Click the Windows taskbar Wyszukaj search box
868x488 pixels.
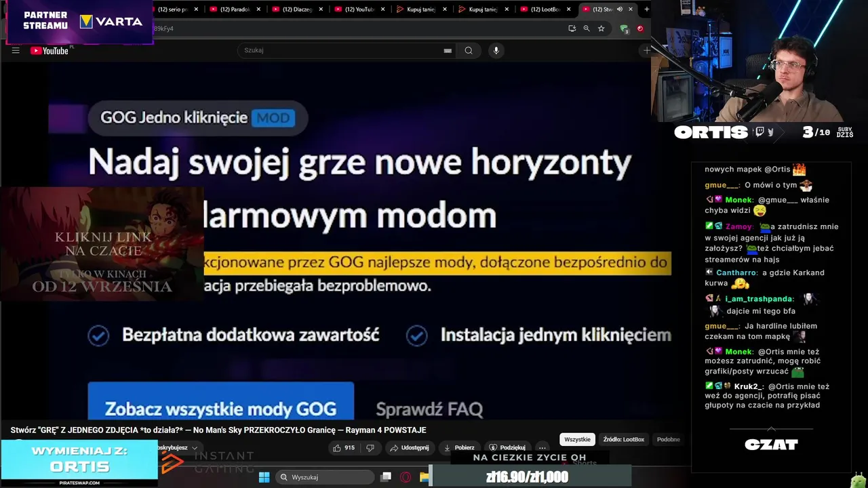[325, 477]
